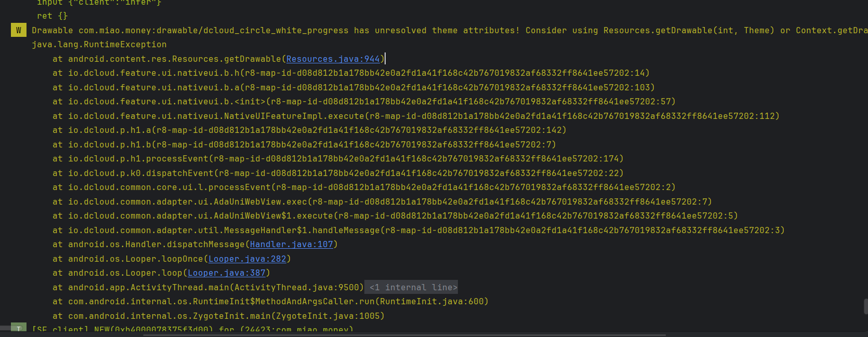Click the horizontal scrollbar at the bottom
This screenshot has height=337, width=868.
pyautogui.click(x=404, y=335)
